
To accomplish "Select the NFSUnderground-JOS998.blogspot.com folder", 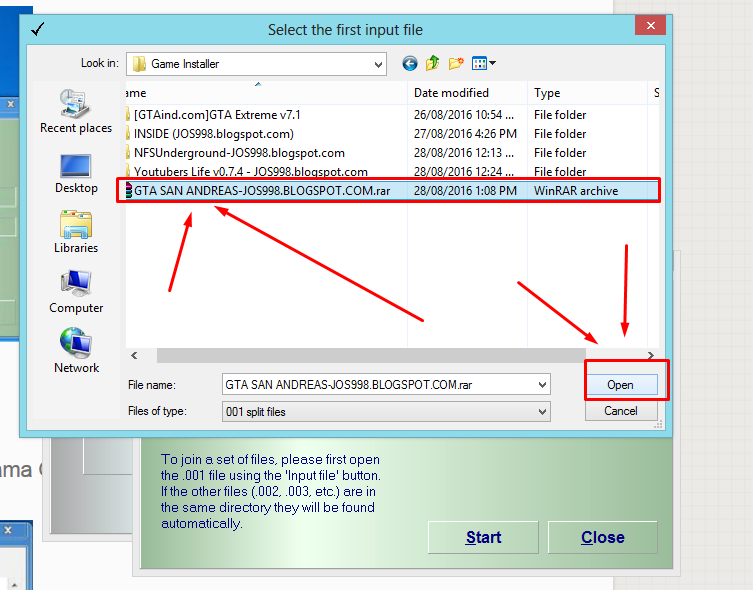I will click(239, 153).
